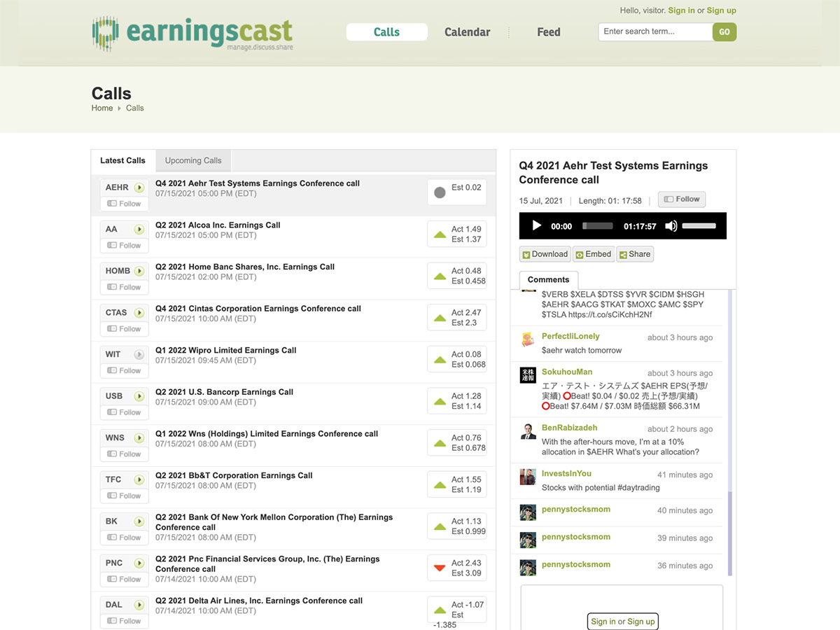The image size is (840, 630).
Task: Open BenRabizadeh's profile name
Action: (x=569, y=428)
